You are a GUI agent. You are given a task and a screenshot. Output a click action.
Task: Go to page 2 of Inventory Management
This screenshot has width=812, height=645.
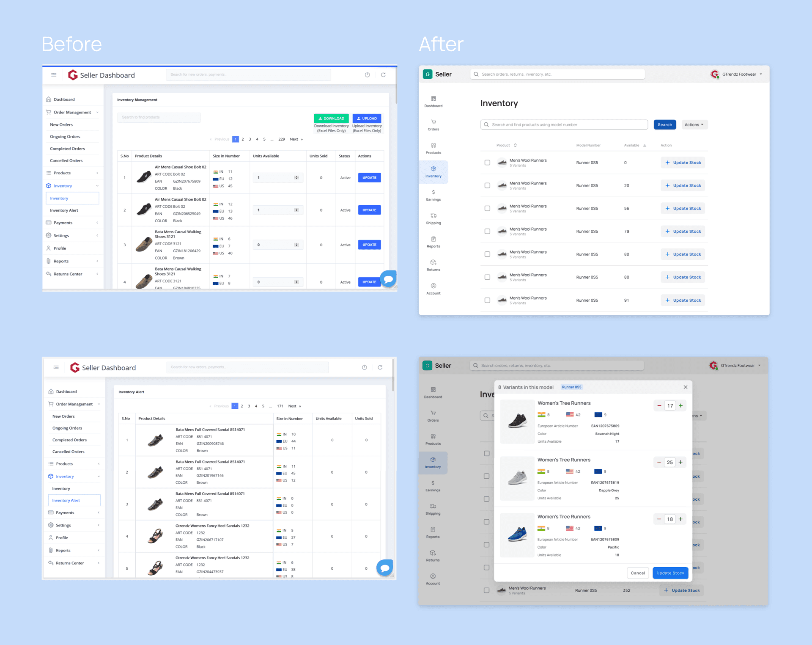pyautogui.click(x=243, y=139)
